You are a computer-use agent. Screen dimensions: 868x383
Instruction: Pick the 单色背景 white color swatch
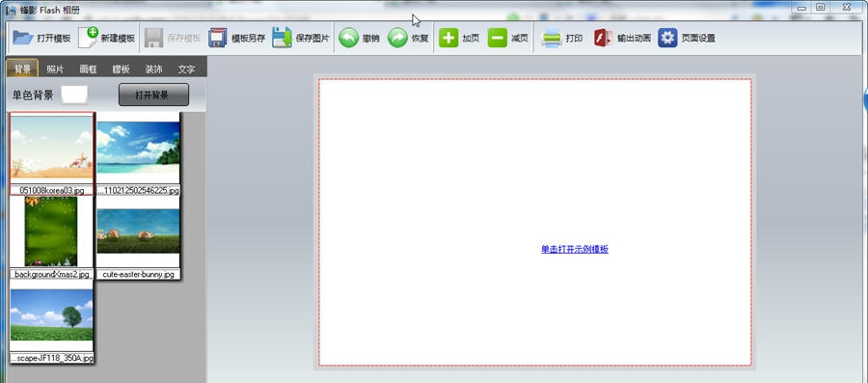tap(74, 95)
